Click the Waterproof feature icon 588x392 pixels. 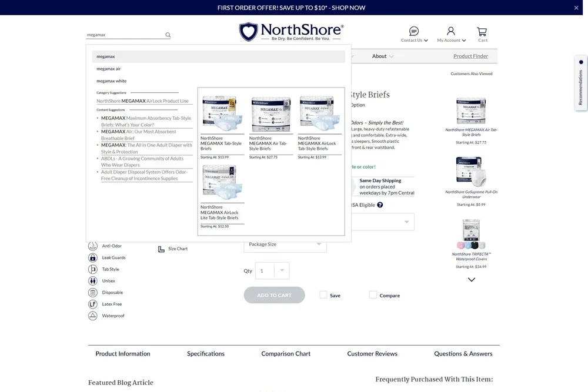(x=93, y=316)
